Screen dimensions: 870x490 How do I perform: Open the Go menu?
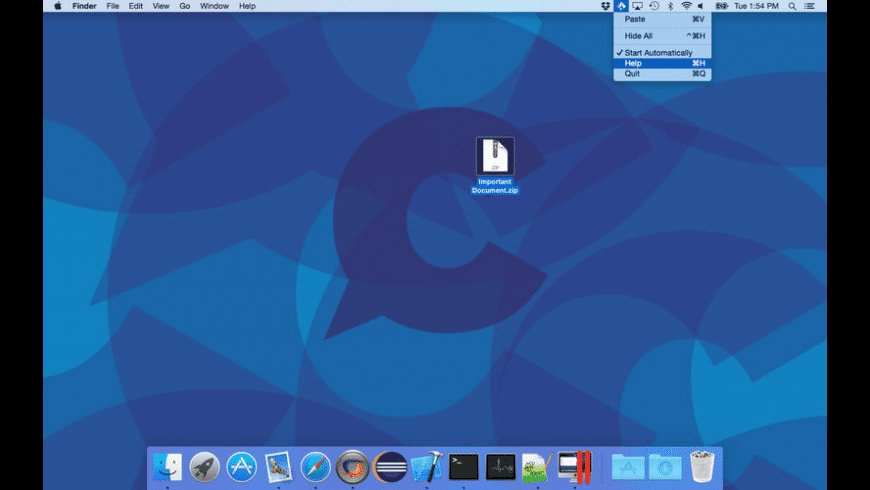185,6
